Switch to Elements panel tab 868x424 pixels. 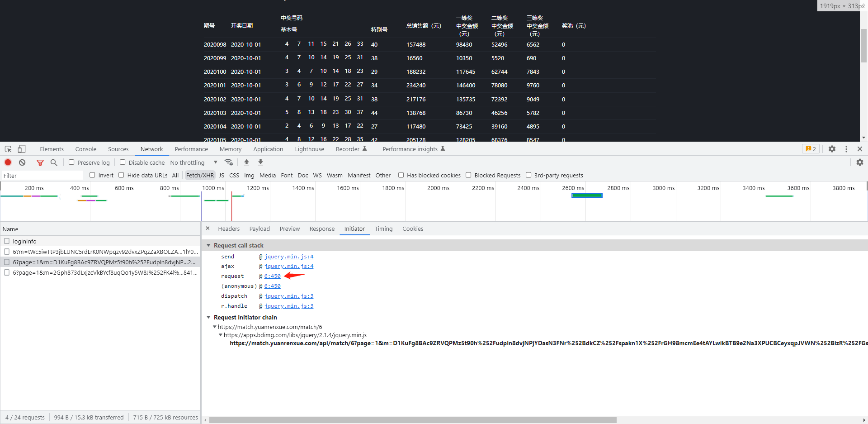pos(52,149)
